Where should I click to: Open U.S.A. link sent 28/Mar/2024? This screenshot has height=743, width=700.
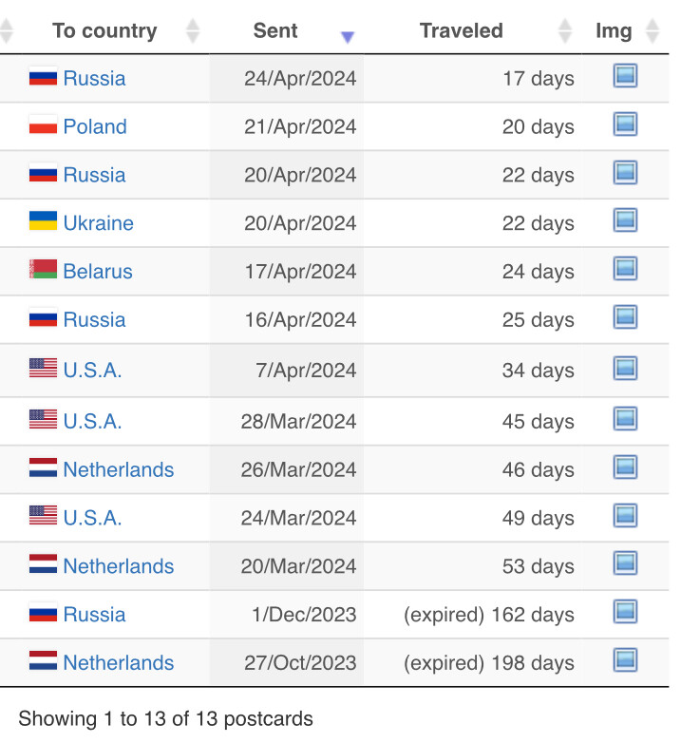pos(92,421)
